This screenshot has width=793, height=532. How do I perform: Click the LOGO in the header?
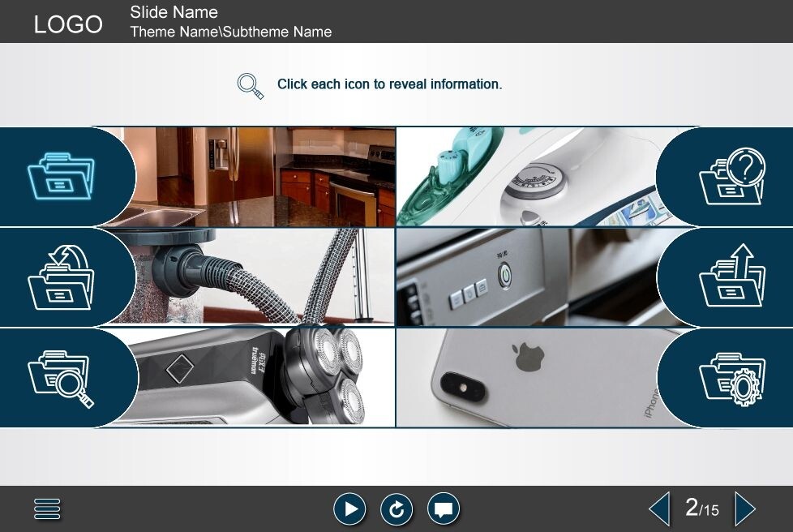pyautogui.click(x=68, y=24)
